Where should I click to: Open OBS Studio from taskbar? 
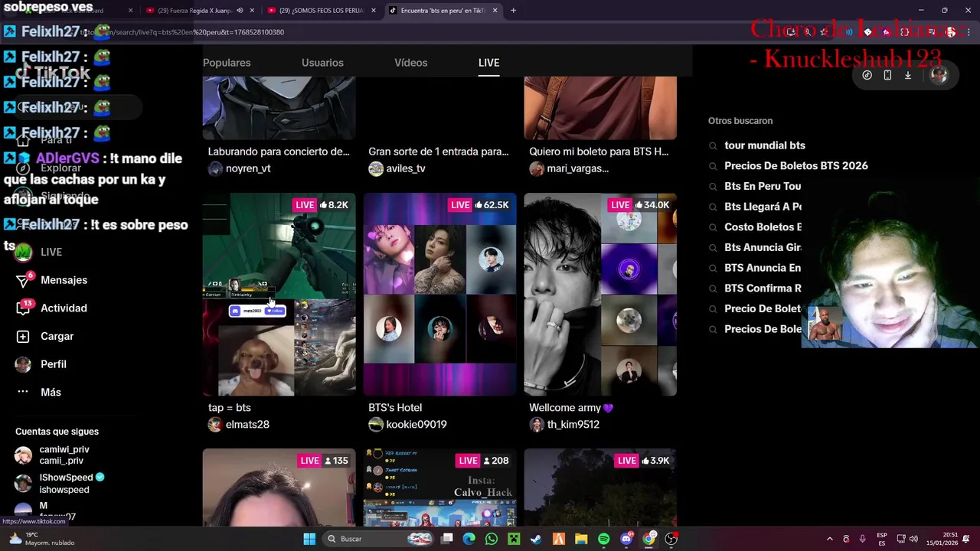671,539
